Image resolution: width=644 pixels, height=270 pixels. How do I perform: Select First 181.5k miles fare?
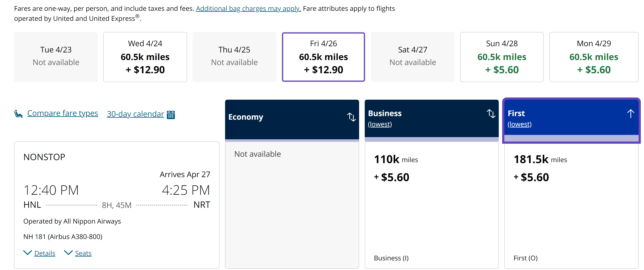pyautogui.click(x=571, y=205)
